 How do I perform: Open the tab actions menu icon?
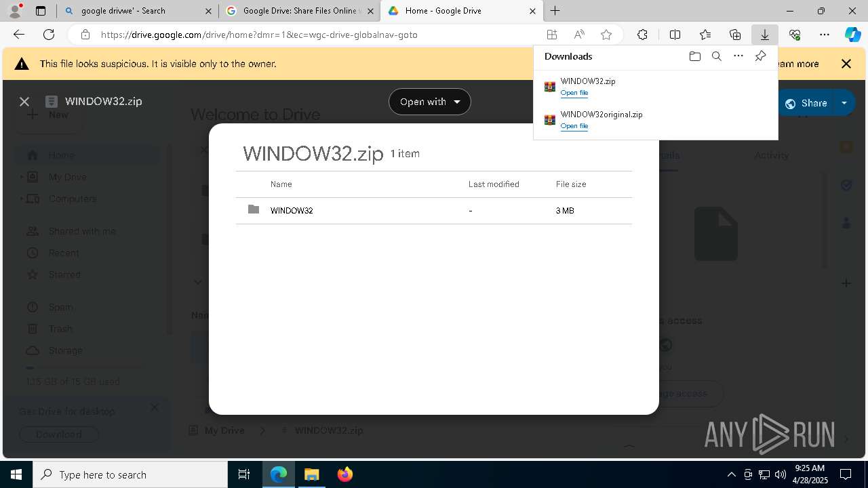(41, 11)
